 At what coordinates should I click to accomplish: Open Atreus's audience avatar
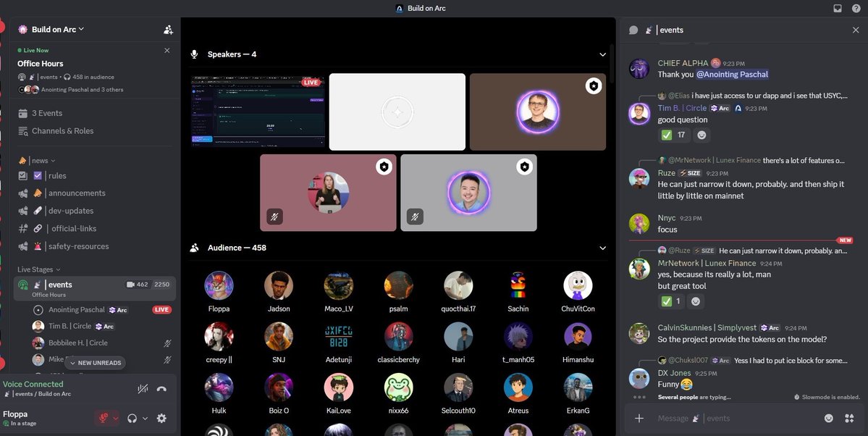[518, 387]
